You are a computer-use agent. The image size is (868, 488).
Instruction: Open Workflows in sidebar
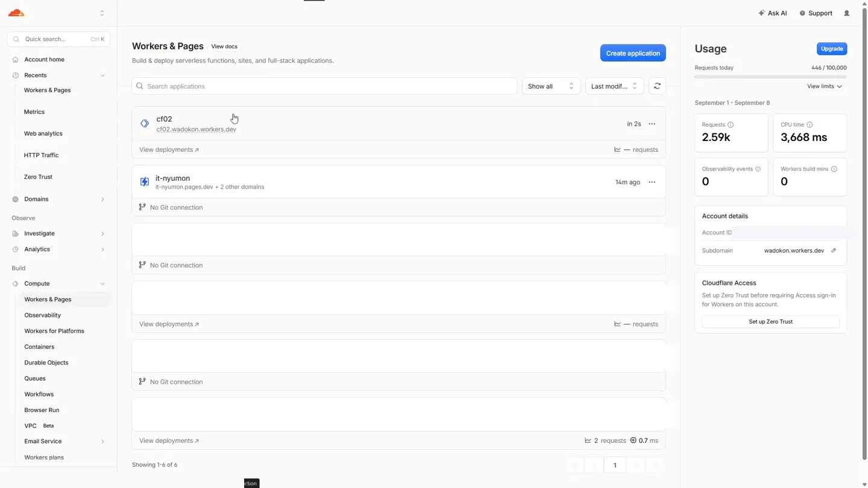coord(39,395)
